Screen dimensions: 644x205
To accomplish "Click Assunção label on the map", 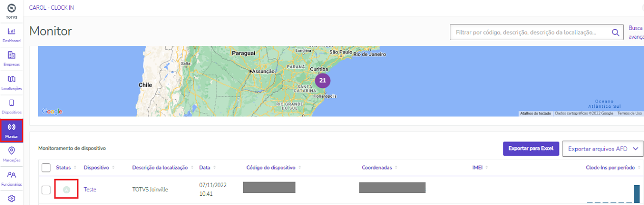I will (x=264, y=72).
